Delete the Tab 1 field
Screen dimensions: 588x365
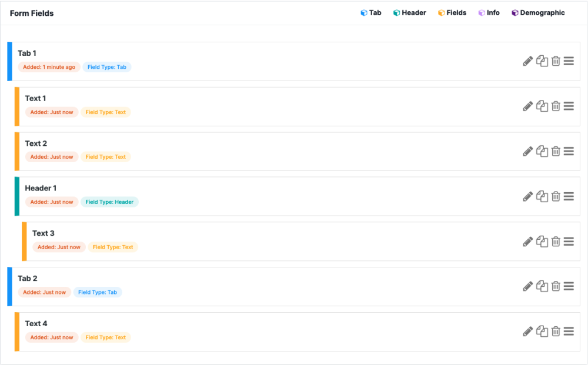click(556, 61)
